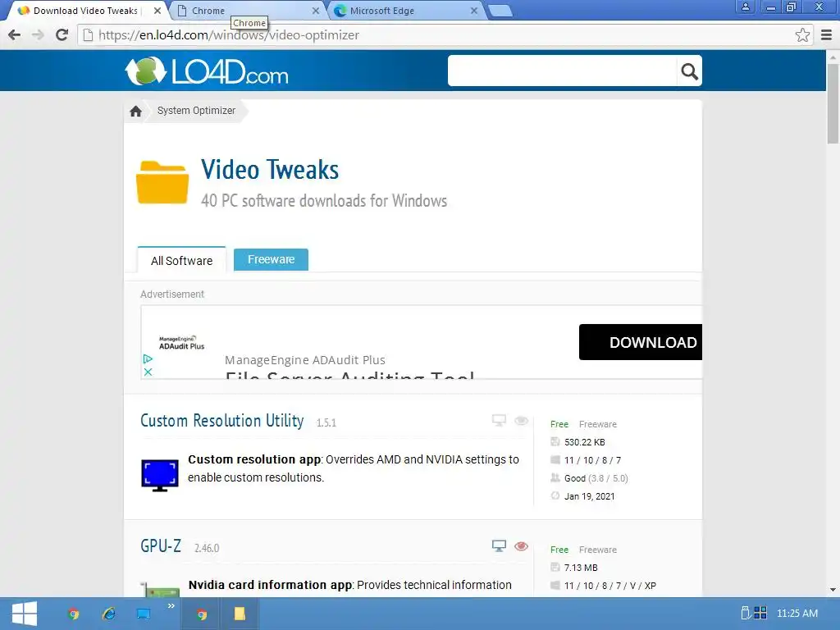The width and height of the screenshot is (840, 630).
Task: Click the GPU-Z version '2.46.0' text
Action: point(207,548)
